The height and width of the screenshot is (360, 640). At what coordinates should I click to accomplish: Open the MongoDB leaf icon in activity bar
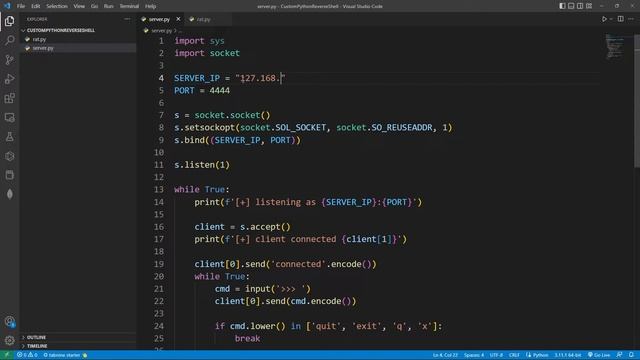[9, 194]
